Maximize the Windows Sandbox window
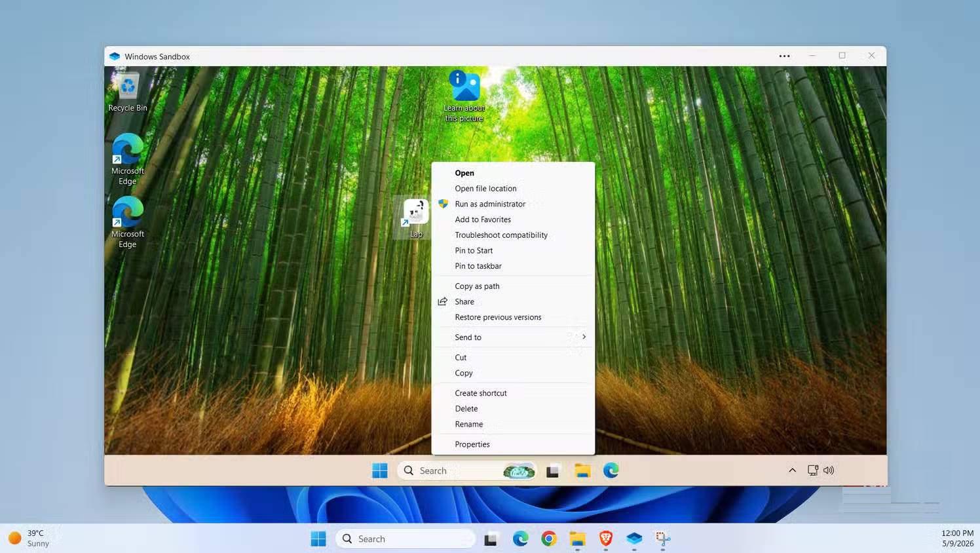 point(842,56)
